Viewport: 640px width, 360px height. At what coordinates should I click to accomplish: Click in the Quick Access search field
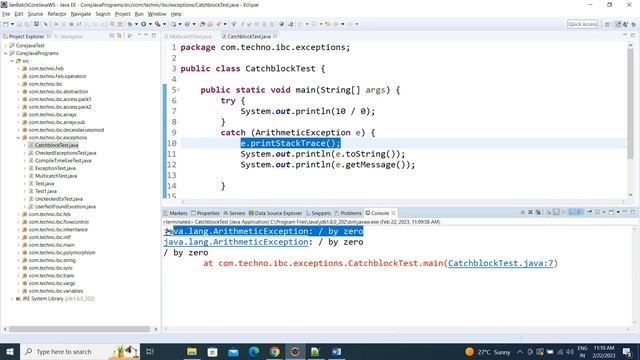(583, 24)
